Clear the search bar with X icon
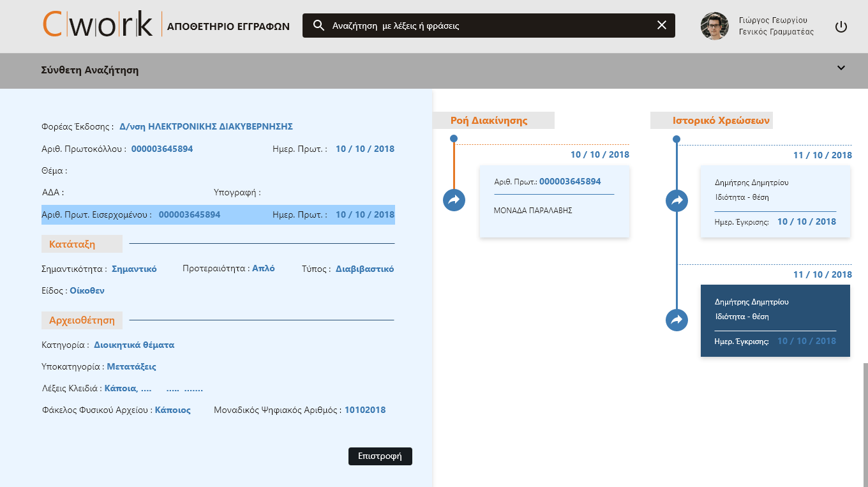 tap(661, 26)
